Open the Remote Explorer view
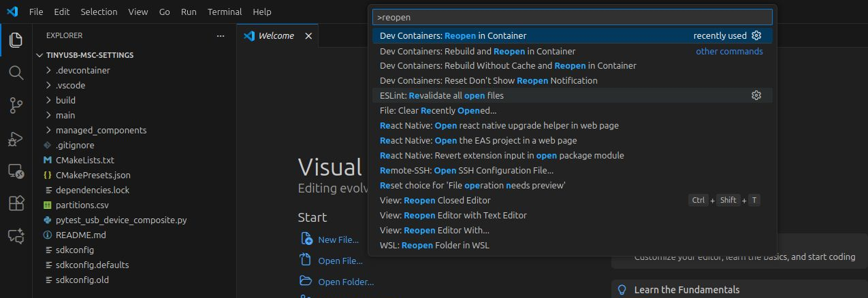 [x=16, y=171]
